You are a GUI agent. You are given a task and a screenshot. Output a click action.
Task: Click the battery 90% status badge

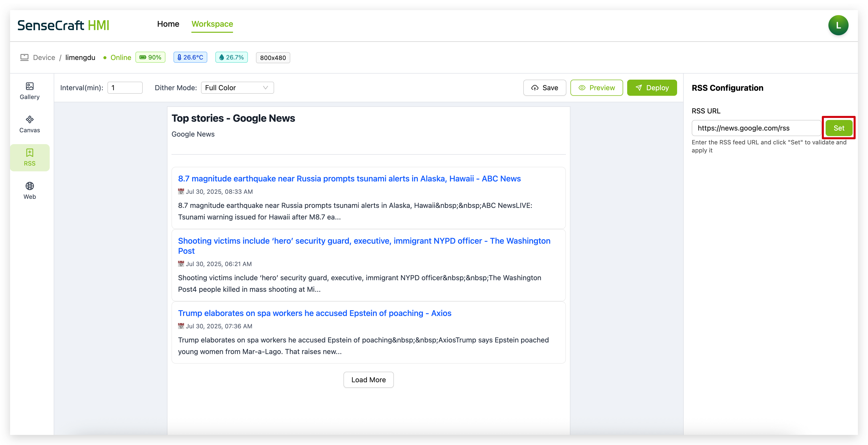point(150,57)
